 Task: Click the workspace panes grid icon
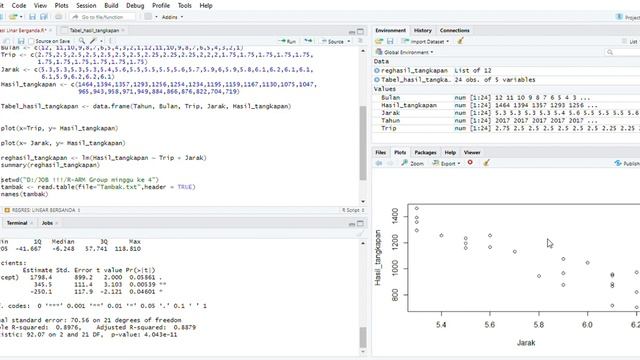click(148, 17)
